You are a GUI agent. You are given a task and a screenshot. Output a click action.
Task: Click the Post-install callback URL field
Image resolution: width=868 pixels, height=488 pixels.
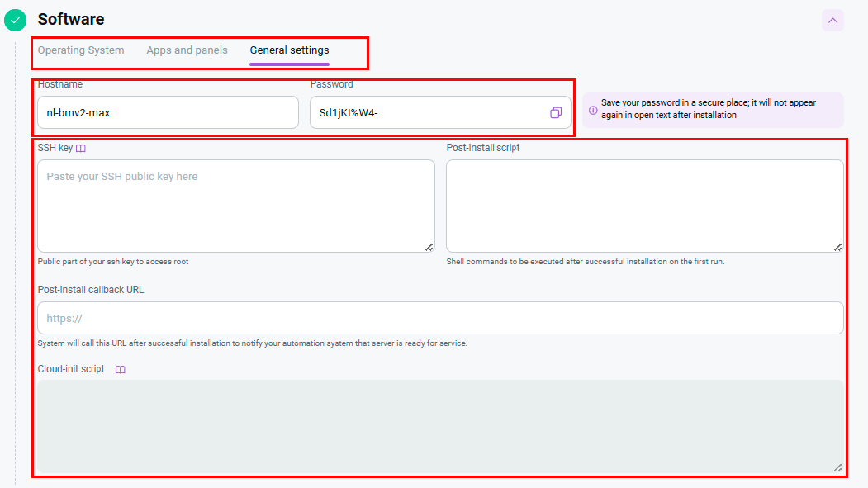pyautogui.click(x=440, y=318)
